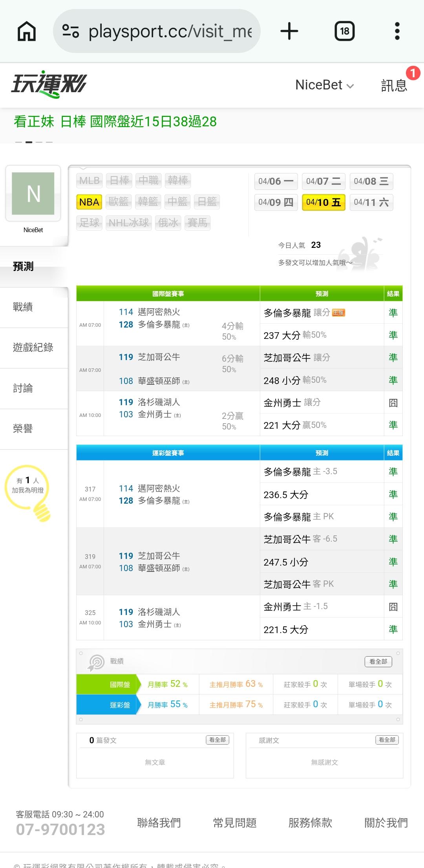Tap the site info icon in address bar
424x868 pixels.
pos(71,31)
